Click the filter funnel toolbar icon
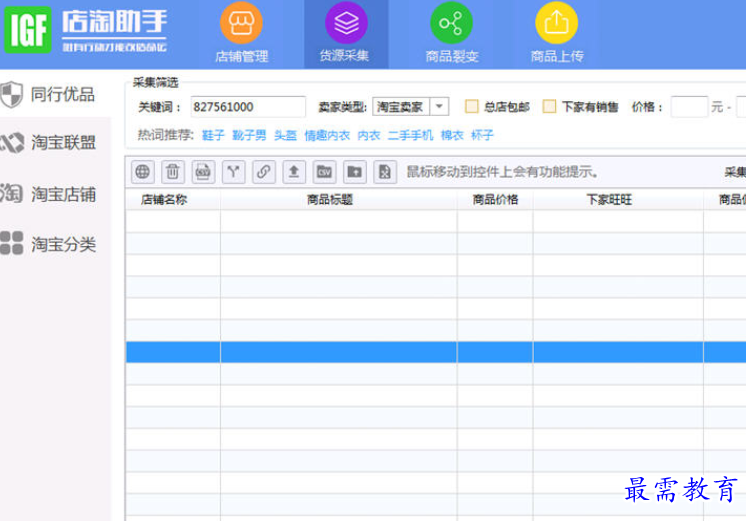Screen dimensions: 746x521 click(x=233, y=172)
